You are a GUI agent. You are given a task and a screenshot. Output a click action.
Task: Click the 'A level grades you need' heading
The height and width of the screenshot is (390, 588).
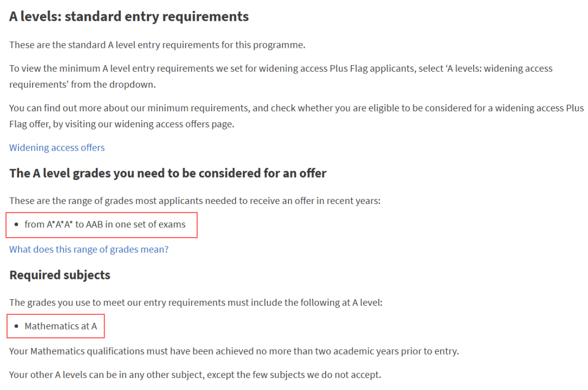coord(168,174)
